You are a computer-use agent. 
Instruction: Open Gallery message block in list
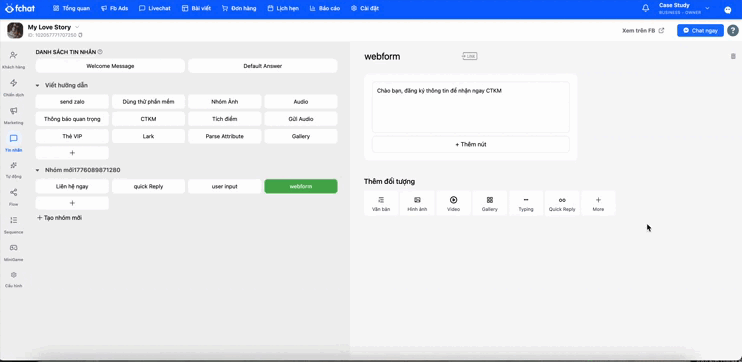tap(301, 136)
